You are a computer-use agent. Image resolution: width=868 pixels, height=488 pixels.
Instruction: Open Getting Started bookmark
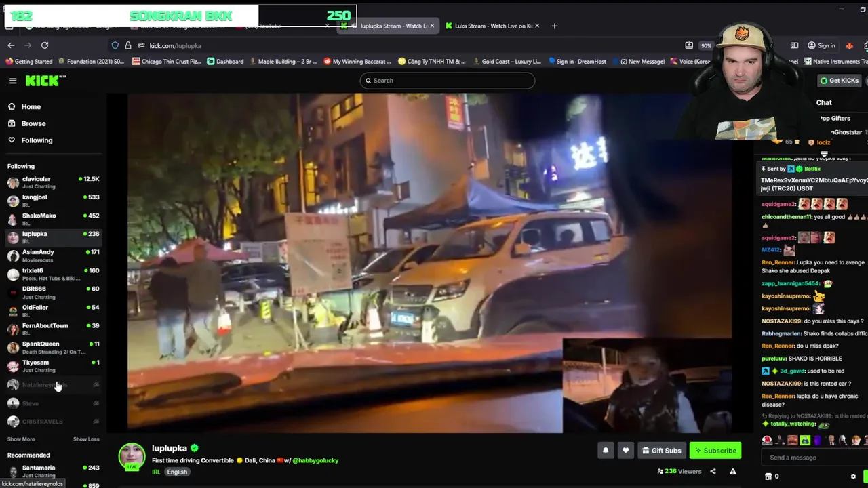point(29,62)
